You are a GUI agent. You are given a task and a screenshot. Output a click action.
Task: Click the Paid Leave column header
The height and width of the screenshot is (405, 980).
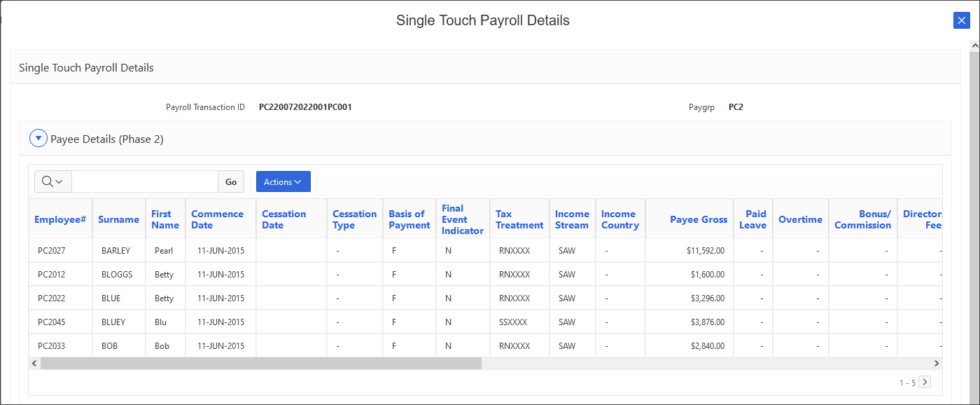pos(753,219)
